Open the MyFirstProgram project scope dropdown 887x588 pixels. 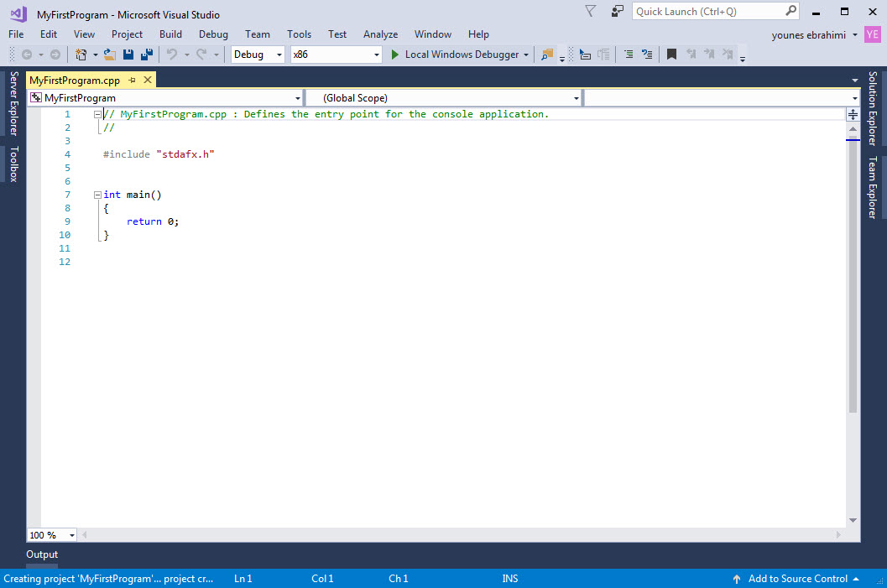[165, 98]
